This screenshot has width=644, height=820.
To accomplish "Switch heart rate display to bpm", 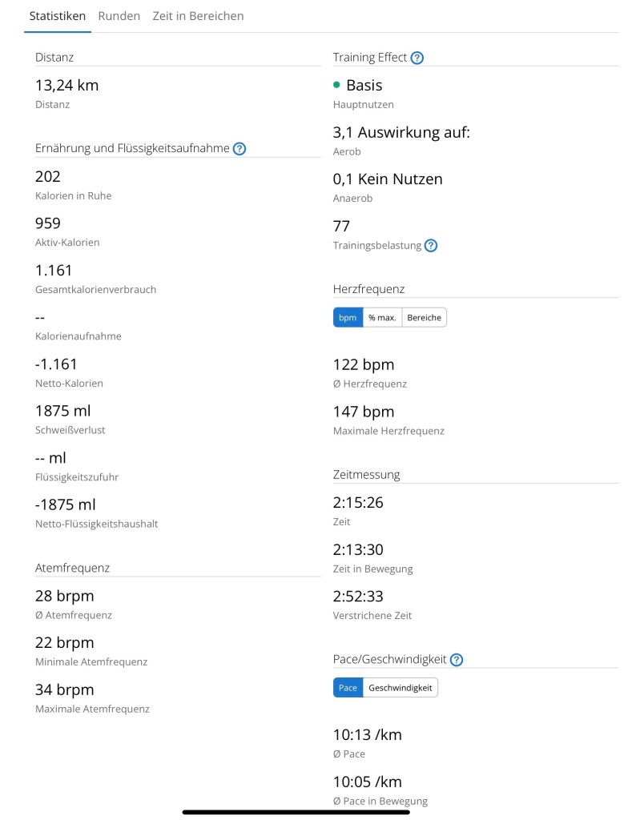I will tap(348, 318).
